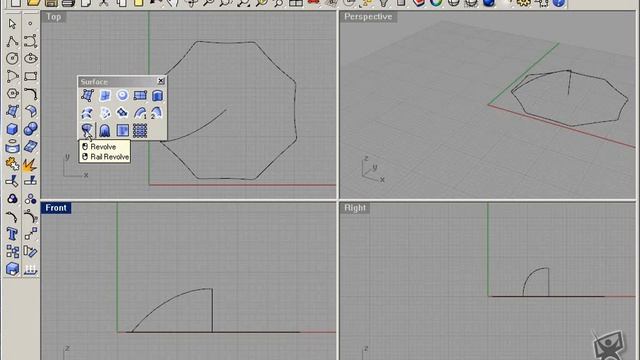Click the color wheel Properties icon

pos(436,3)
